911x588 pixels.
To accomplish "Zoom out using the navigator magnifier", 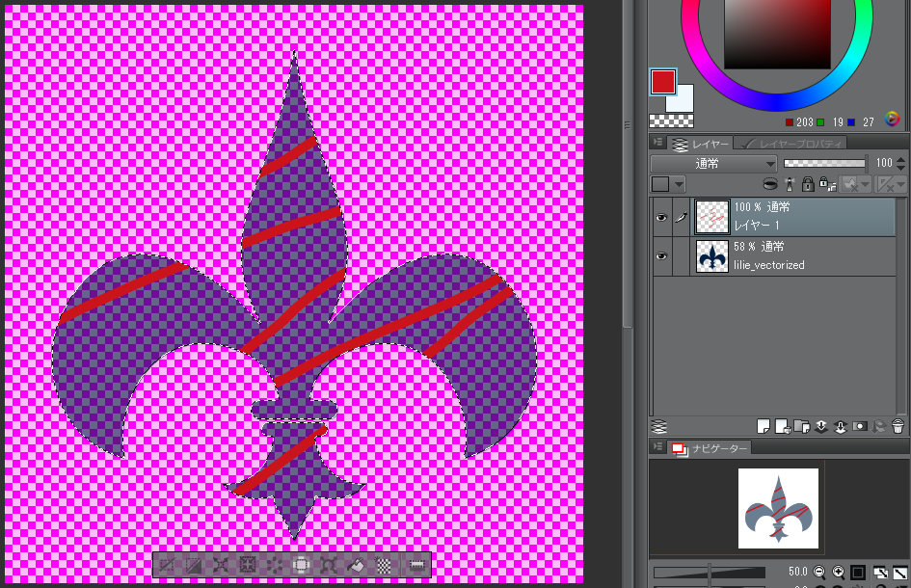I will 818,573.
